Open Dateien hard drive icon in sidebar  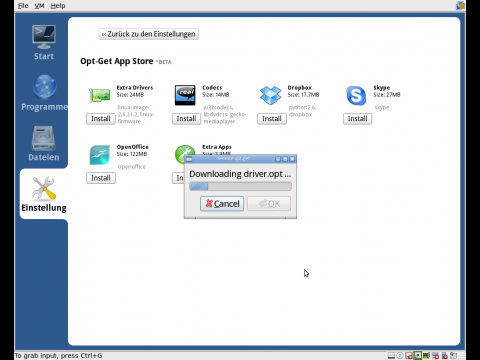44,138
